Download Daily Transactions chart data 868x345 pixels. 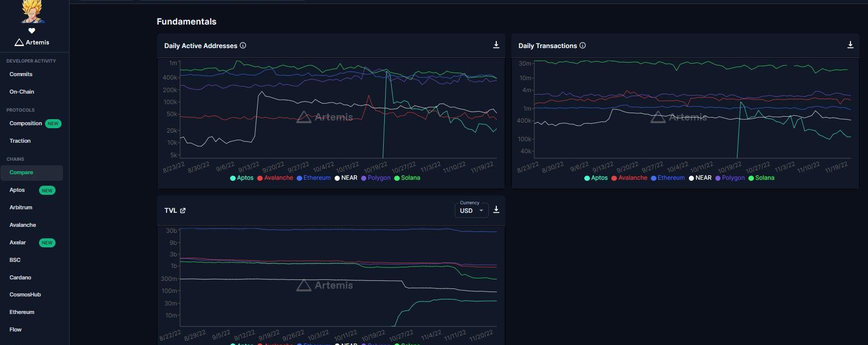click(x=850, y=45)
